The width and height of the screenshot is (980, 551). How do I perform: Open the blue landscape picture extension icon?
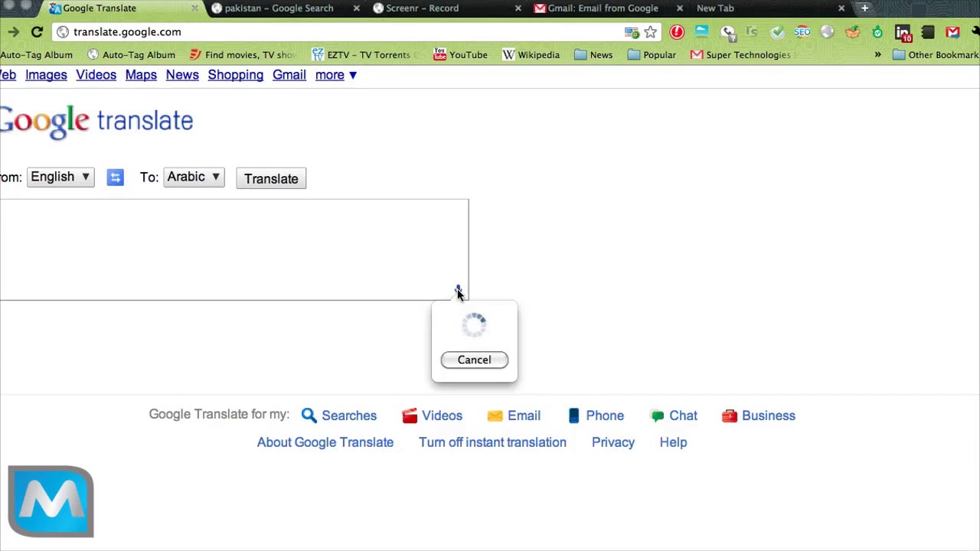tap(701, 32)
